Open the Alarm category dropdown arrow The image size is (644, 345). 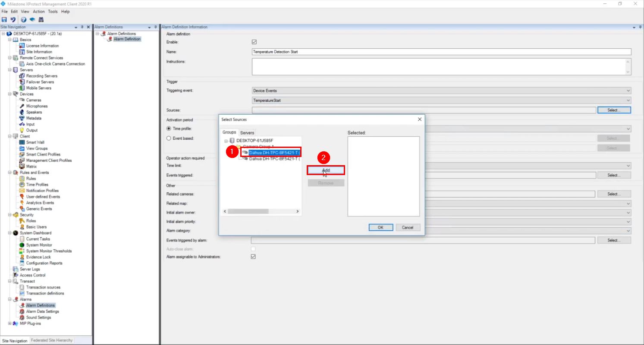click(x=628, y=231)
